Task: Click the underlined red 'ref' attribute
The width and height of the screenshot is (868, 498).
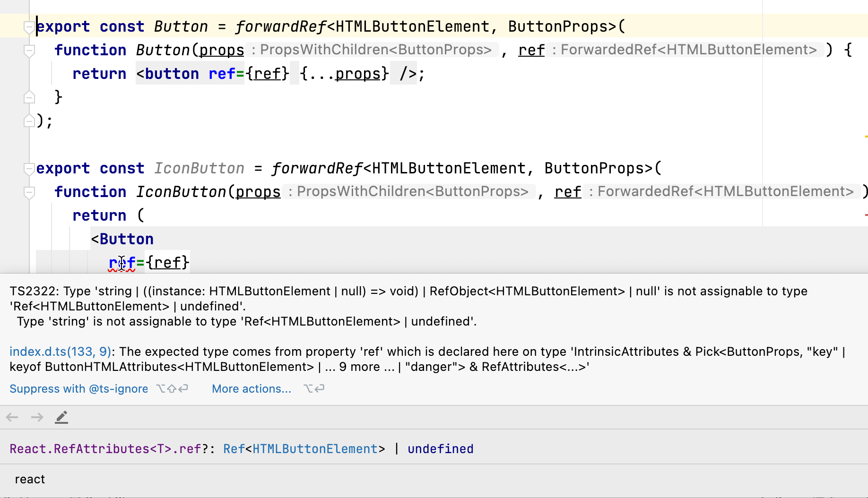Action: (x=122, y=263)
